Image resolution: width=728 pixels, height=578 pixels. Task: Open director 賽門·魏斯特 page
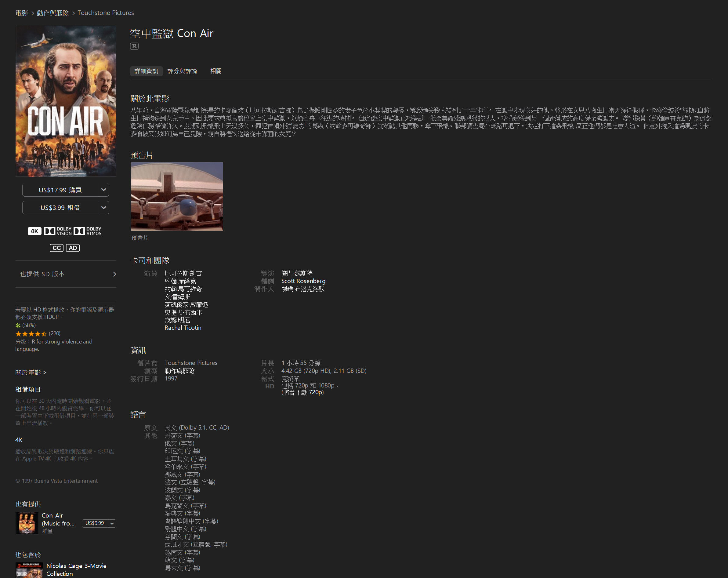[x=297, y=274]
